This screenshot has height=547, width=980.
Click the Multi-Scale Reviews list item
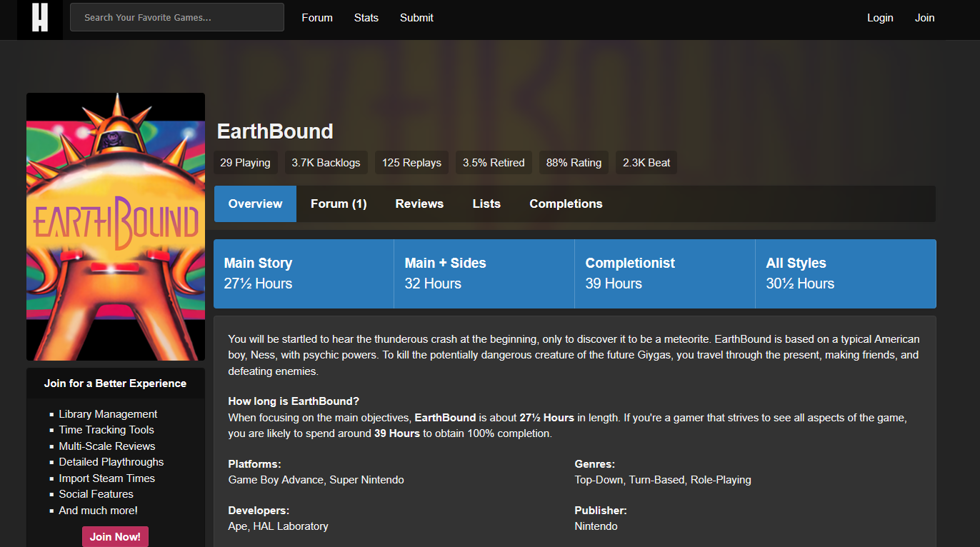pyautogui.click(x=107, y=446)
